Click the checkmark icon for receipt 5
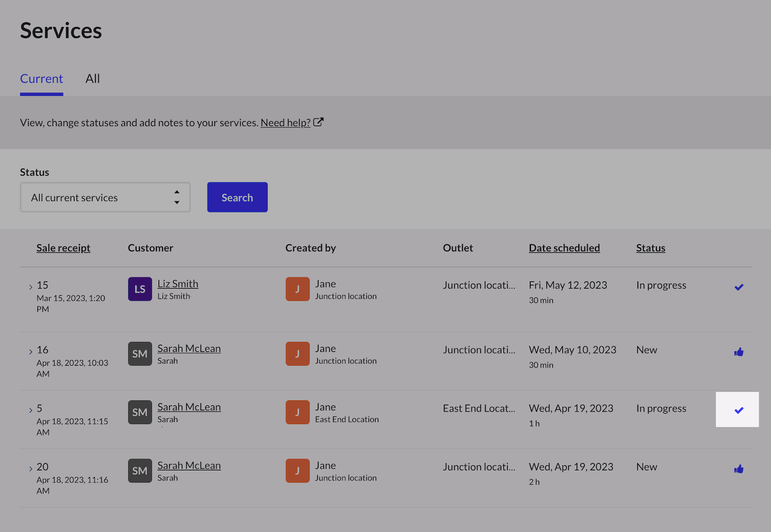 click(x=739, y=410)
